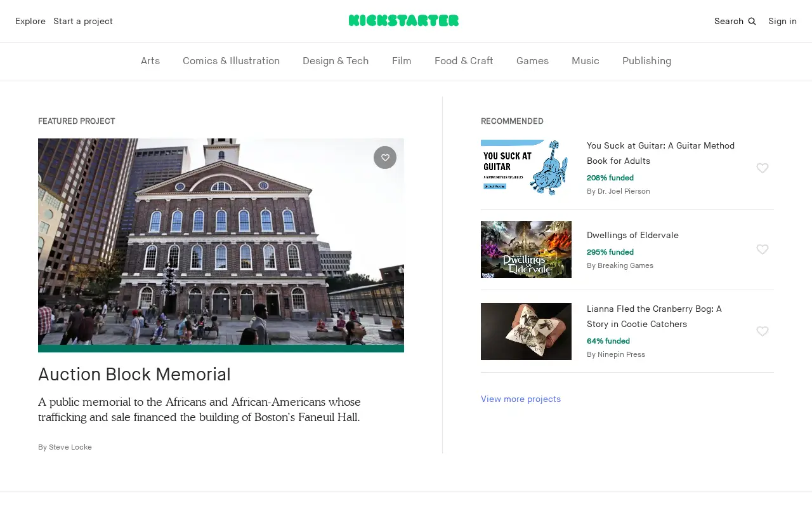Like the You Suck at Guitar project
Viewport: 812px width, 508px height.
763,168
